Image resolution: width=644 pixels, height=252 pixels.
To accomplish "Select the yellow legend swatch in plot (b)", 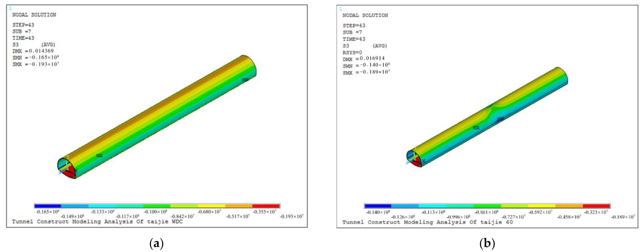I will [x=542, y=206].
